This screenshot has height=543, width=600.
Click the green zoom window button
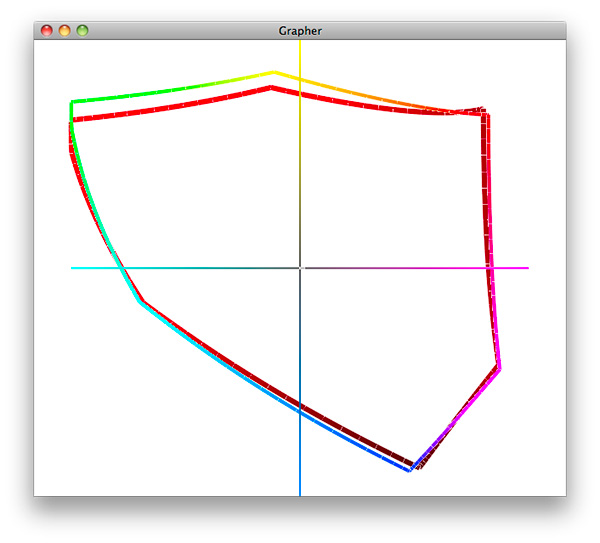[x=83, y=31]
